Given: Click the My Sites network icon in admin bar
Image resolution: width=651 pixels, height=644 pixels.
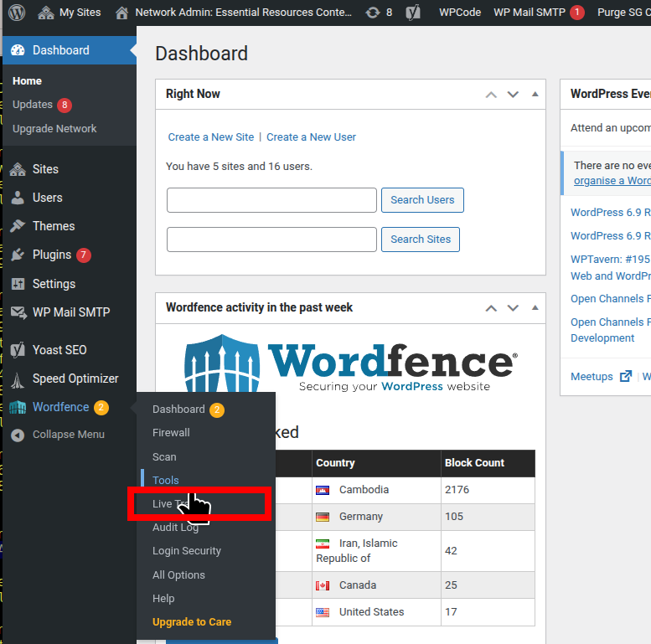Looking at the screenshot, I should tap(46, 13).
